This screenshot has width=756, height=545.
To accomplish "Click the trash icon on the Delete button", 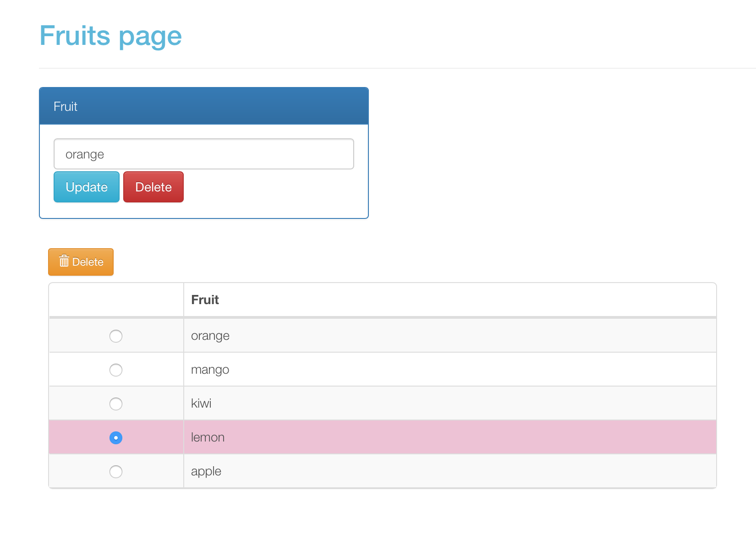I will pos(64,262).
